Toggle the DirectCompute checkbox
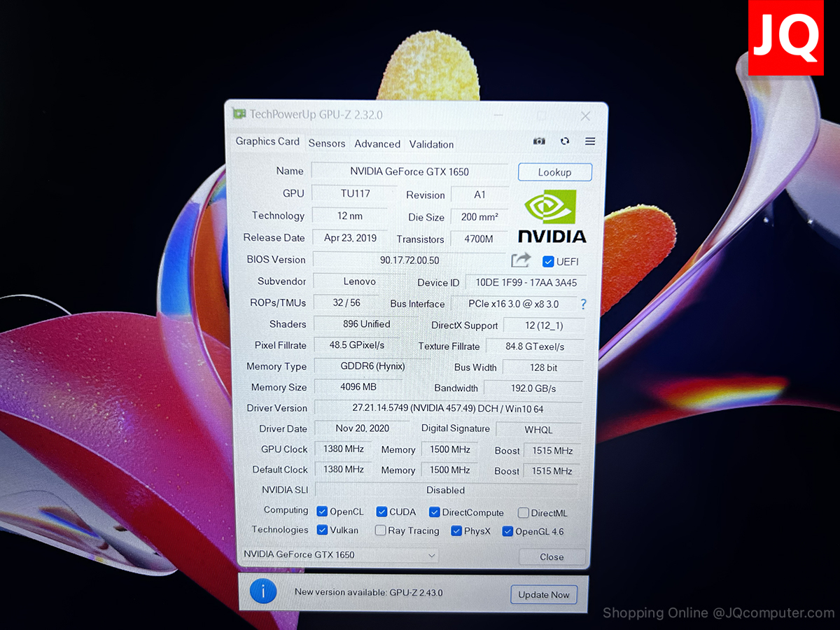840x630 pixels. point(435,512)
